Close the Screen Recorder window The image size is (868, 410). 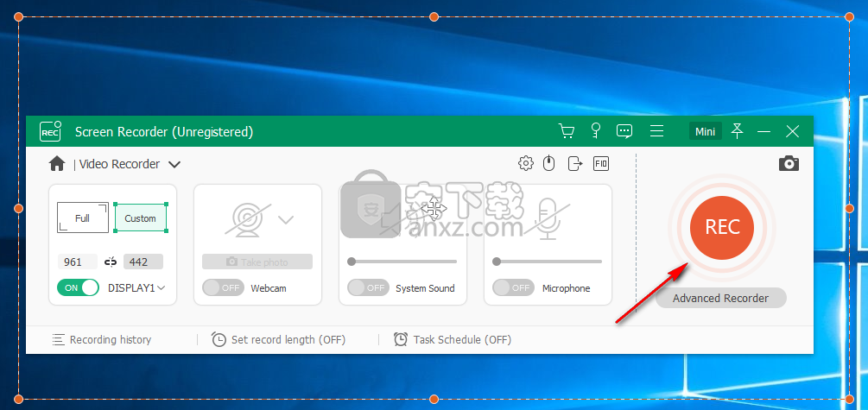[x=793, y=131]
